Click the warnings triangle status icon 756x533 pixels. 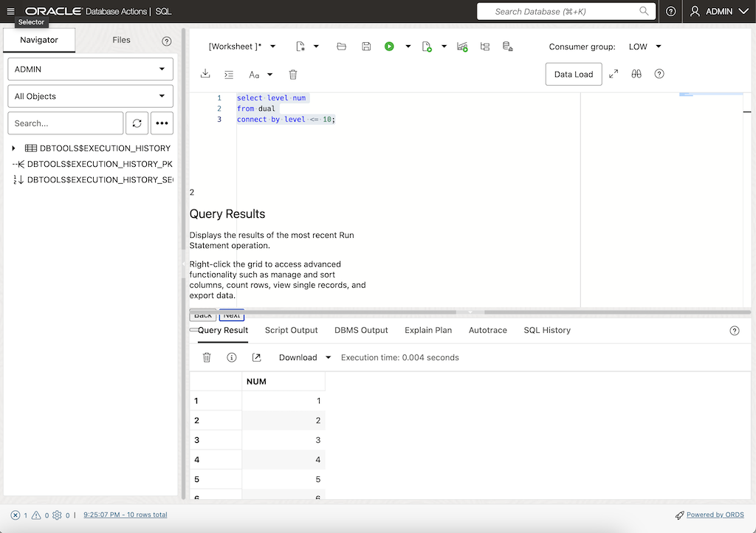tap(36, 515)
